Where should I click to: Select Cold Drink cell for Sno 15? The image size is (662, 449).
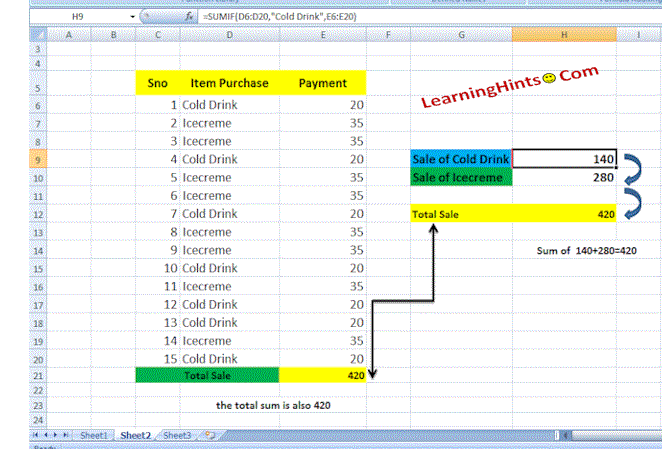[x=229, y=359]
